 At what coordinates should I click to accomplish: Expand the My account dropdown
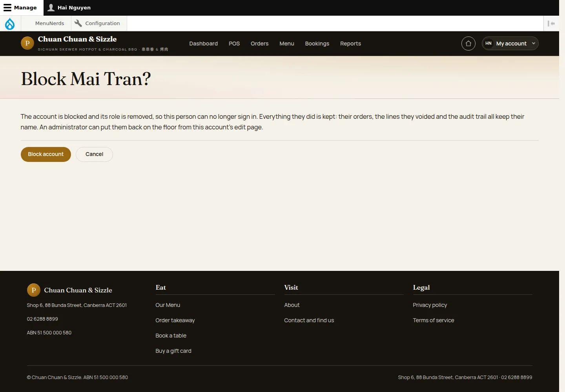510,44
